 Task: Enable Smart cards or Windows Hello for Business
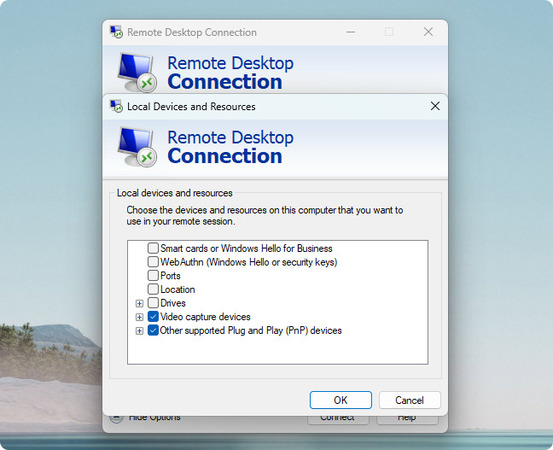tap(153, 248)
